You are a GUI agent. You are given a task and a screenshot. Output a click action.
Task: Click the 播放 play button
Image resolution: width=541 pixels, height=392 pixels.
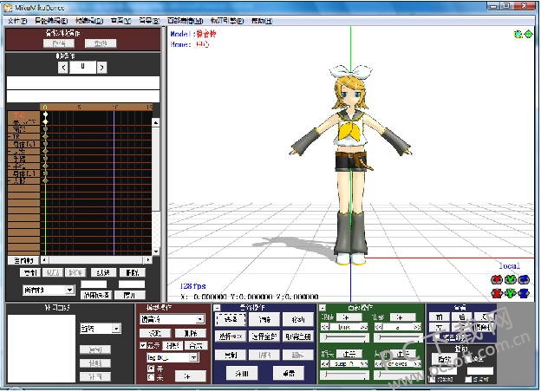tap(444, 359)
